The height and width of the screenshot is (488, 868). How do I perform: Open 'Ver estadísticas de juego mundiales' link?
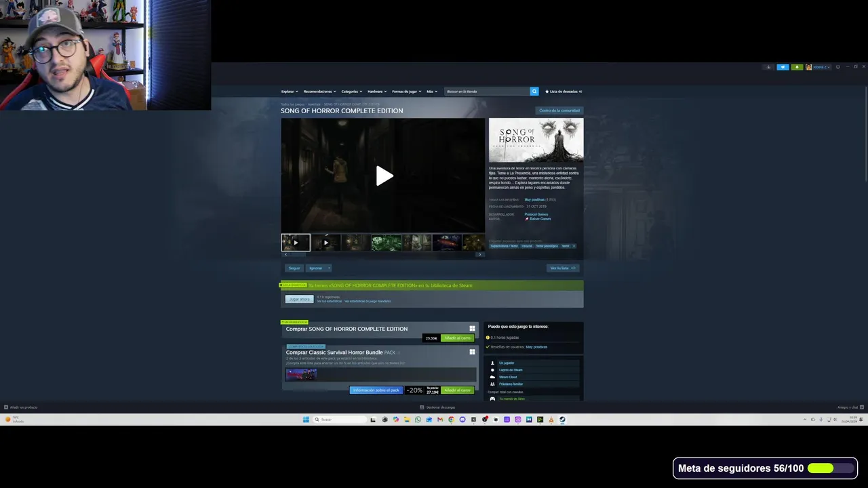pyautogui.click(x=368, y=301)
